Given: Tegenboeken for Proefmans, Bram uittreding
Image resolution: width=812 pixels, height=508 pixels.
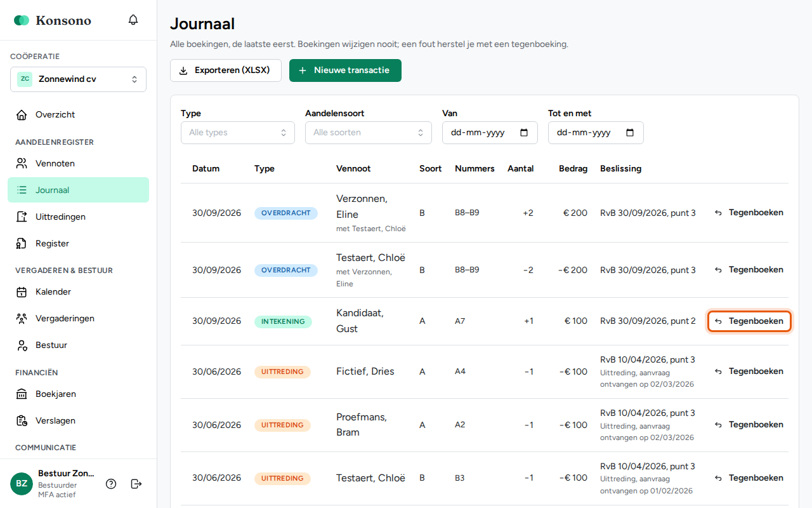Looking at the screenshot, I should point(749,425).
